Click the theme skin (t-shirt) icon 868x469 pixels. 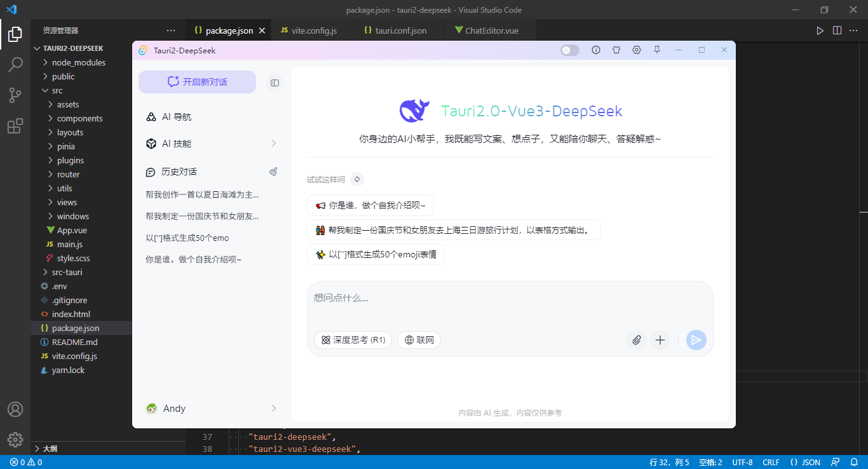(x=616, y=50)
